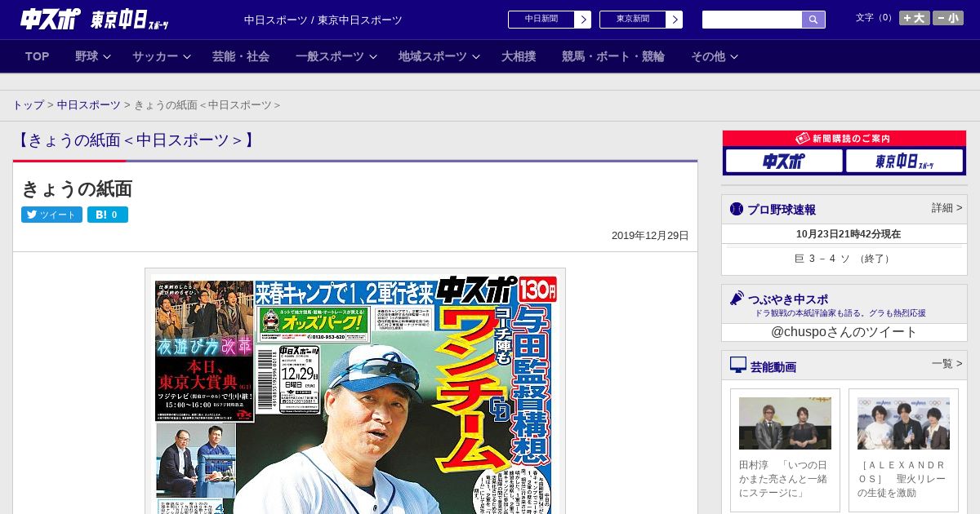The image size is (980, 514).
Task: Open プロ野球速報 heading link
Action: (x=782, y=210)
